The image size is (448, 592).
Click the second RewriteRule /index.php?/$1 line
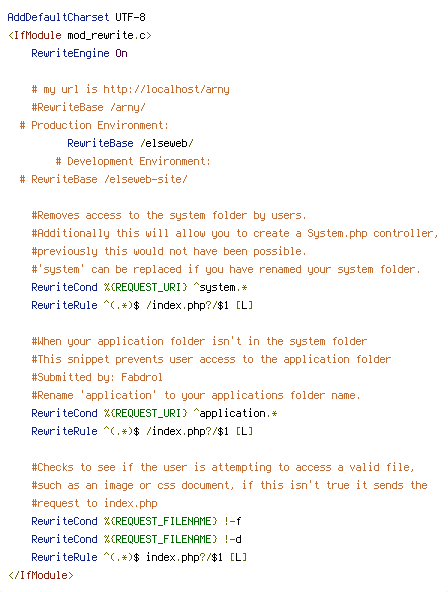pos(142,431)
